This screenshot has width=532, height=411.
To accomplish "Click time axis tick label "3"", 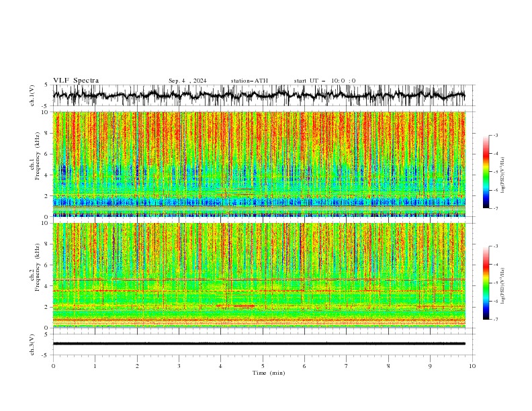I will 179,366.
